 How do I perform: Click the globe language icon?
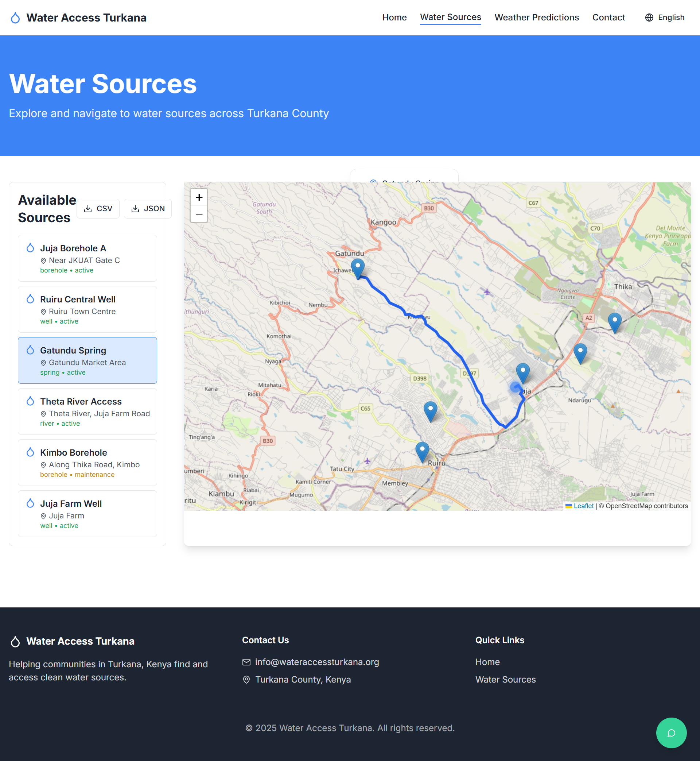[x=649, y=18]
